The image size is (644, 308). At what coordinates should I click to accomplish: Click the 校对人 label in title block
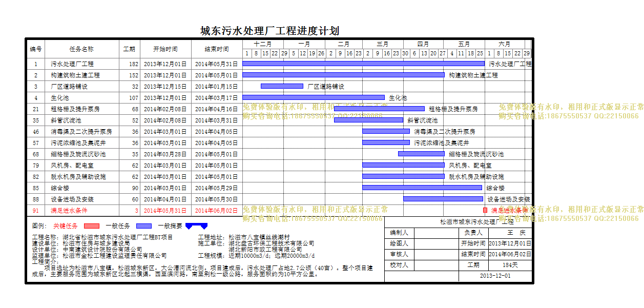pyautogui.click(x=399, y=265)
